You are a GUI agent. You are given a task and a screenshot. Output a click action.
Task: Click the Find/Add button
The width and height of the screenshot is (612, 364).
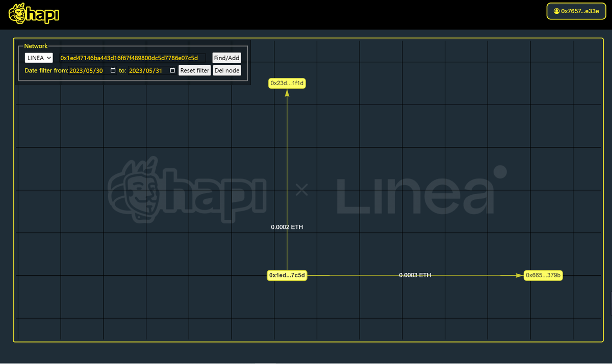click(226, 58)
